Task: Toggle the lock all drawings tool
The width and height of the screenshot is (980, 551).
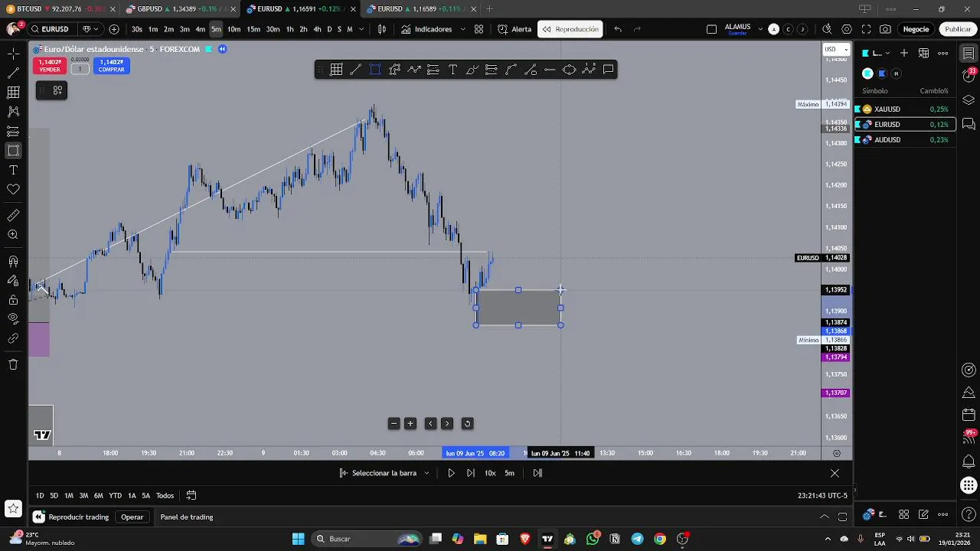Action: tap(13, 299)
